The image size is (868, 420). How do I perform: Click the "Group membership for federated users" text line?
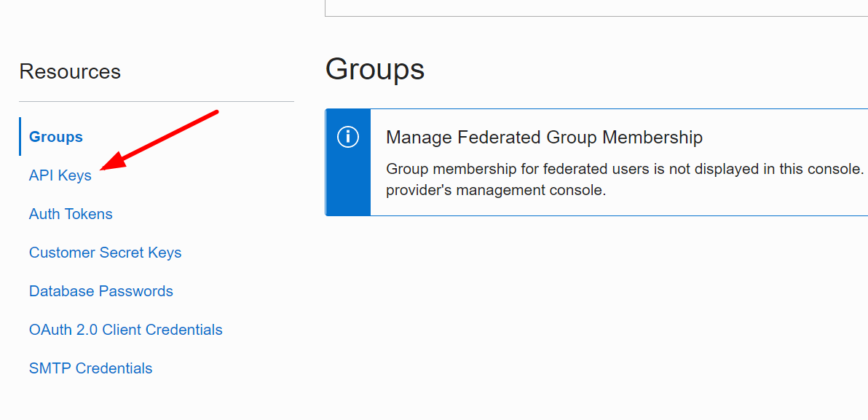click(x=625, y=169)
